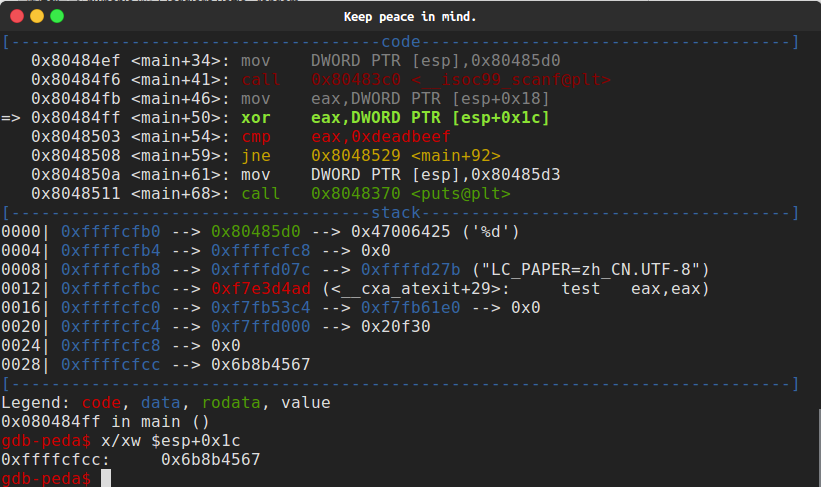Click the window title 'Keep peace in mind.'
Image resolution: width=821 pixels, height=487 pixels.
pos(410,17)
